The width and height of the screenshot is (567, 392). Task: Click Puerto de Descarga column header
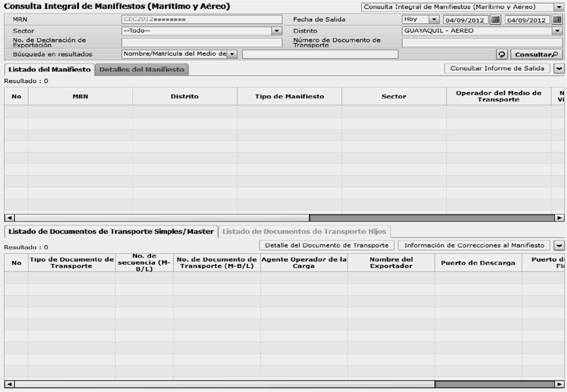point(478,263)
